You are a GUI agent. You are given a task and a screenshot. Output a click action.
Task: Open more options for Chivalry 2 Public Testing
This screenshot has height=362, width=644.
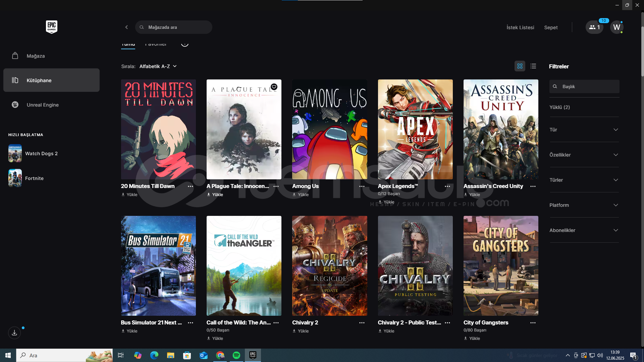click(447, 323)
